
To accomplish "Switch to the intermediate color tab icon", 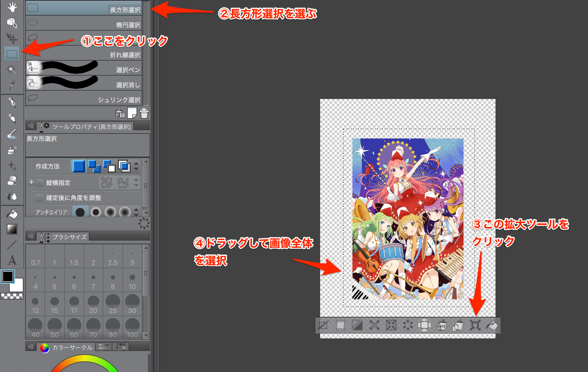I will click(120, 347).
